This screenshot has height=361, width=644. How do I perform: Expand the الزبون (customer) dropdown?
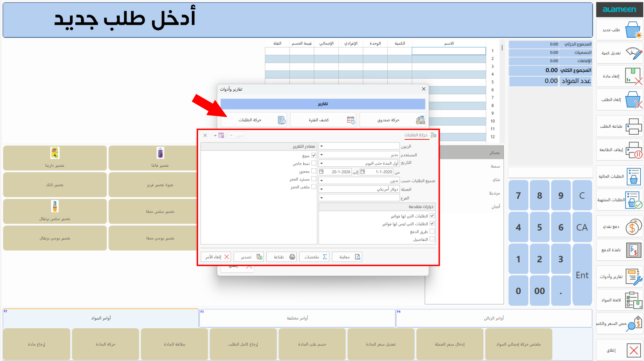[x=321, y=146]
